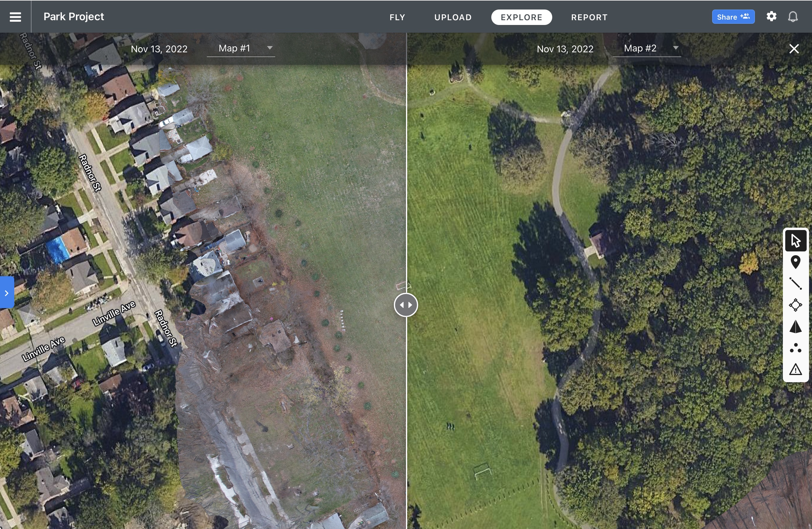Switch to the UPLOAD tab

pos(453,18)
